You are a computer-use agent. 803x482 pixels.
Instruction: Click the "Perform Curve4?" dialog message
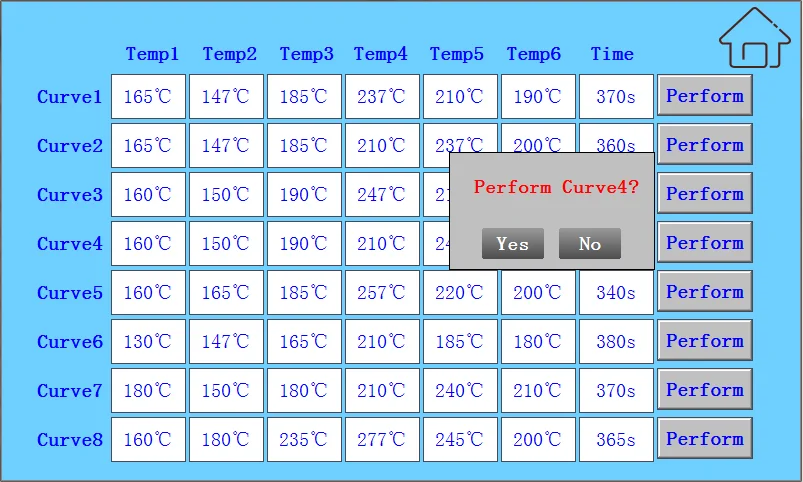pos(556,187)
